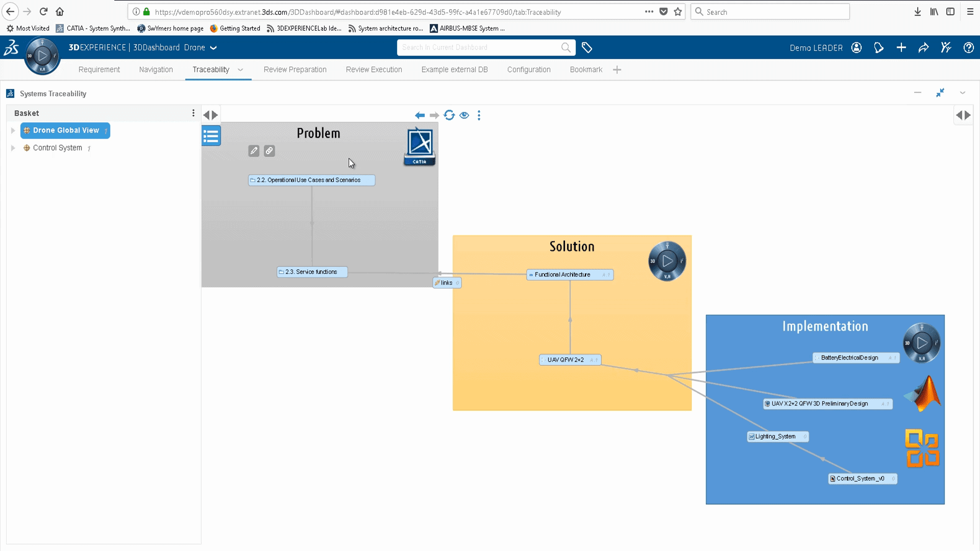The image size is (980, 551).
Task: Expand the Control System tree item
Action: (13, 147)
